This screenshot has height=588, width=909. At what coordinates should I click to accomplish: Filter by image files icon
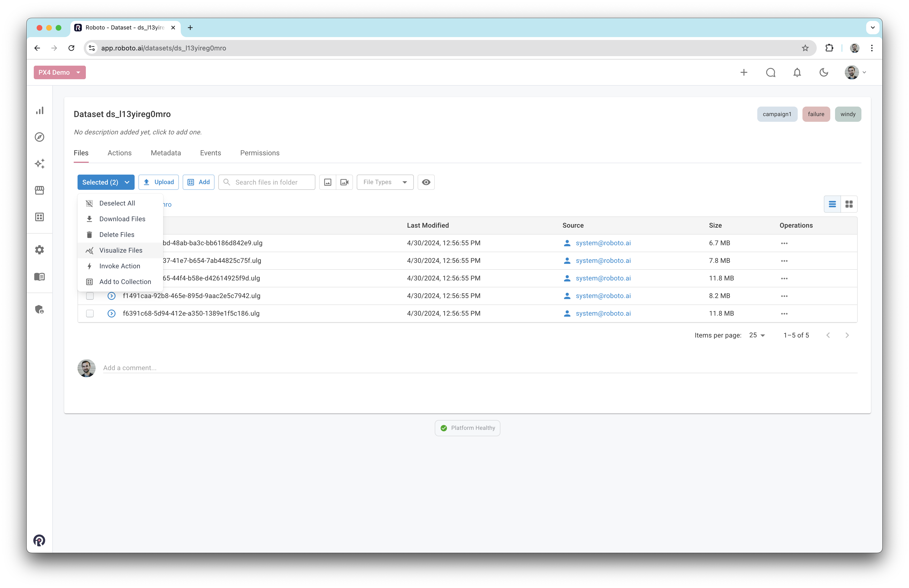click(327, 182)
